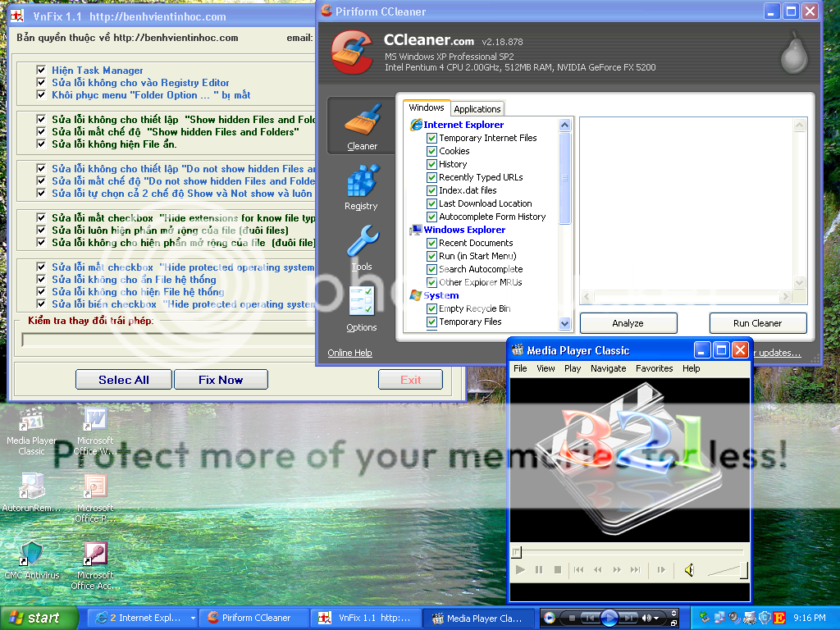Toggle Sửa lỗi không hiện File ẩn checkbox
The width and height of the screenshot is (840, 630).
tap(41, 144)
